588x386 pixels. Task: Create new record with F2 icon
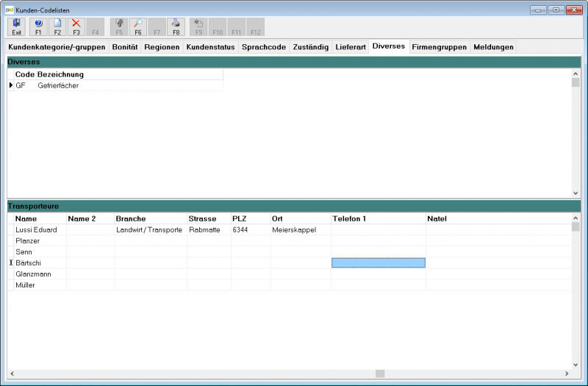pos(57,27)
